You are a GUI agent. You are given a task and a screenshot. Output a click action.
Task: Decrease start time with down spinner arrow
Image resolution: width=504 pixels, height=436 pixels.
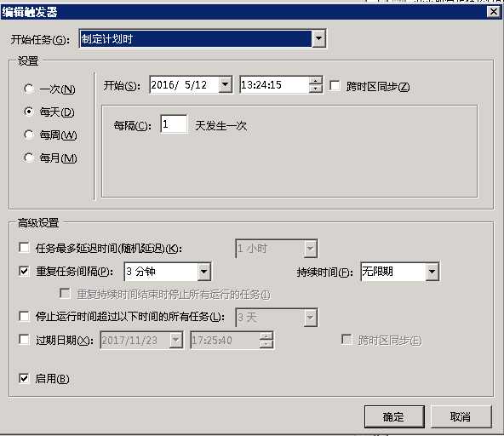pos(316,89)
